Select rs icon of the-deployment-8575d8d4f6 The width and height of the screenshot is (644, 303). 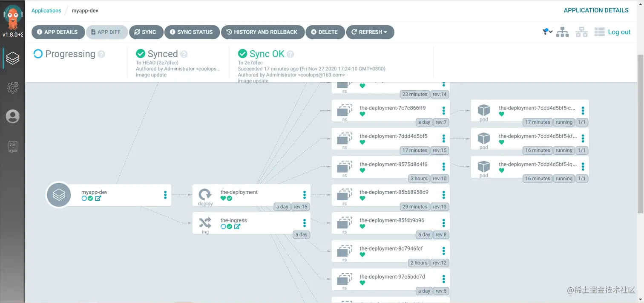point(345,167)
